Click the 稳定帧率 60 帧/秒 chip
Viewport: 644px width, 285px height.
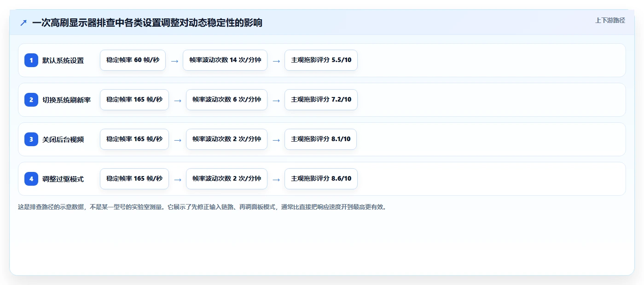133,60
